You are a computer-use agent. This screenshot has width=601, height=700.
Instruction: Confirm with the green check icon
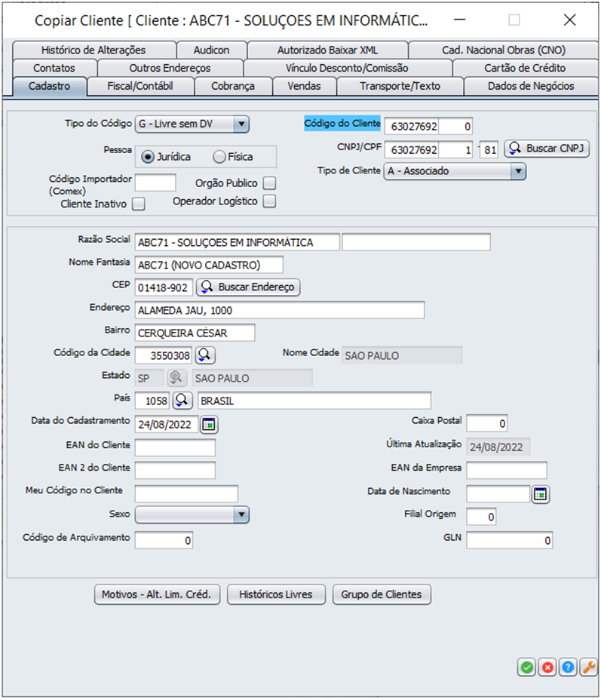526,668
